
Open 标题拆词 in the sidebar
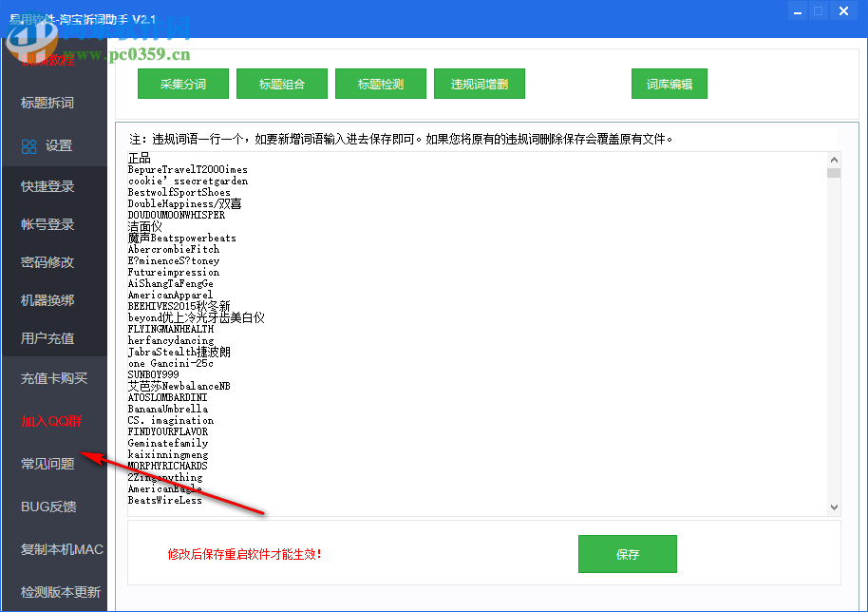47,103
